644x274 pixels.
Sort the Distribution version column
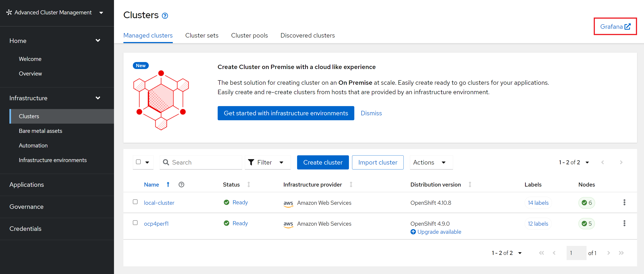point(470,185)
